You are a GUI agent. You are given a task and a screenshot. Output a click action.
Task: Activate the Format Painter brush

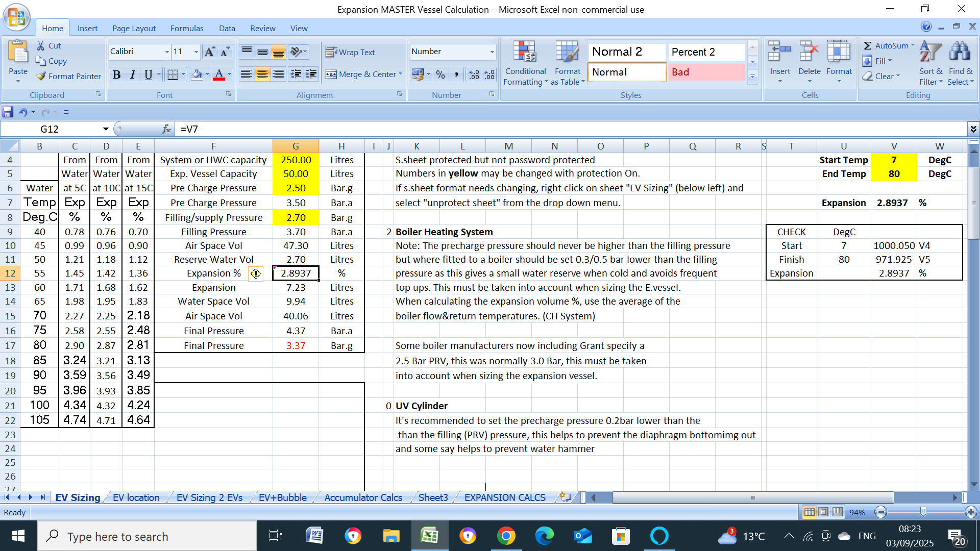(x=68, y=77)
